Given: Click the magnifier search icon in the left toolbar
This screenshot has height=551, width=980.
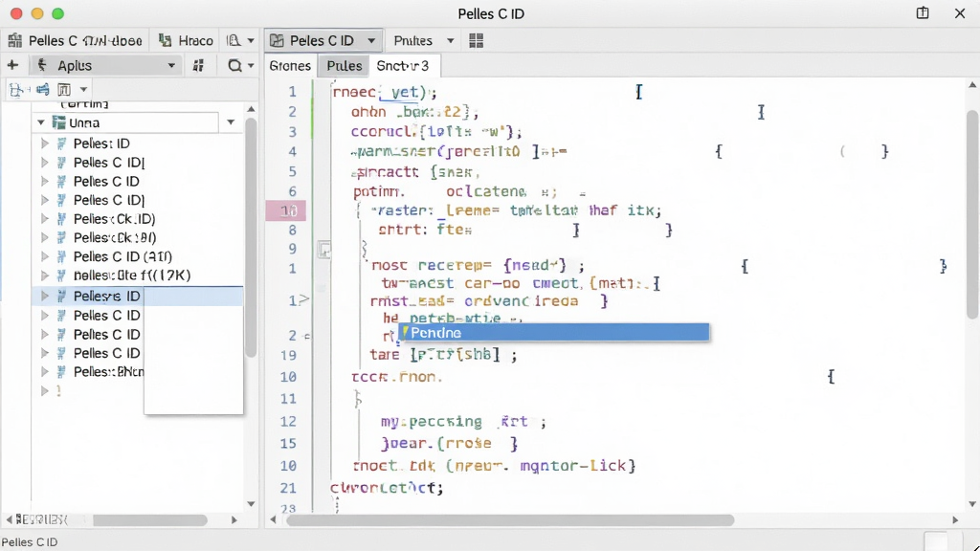Looking at the screenshot, I should point(234,66).
